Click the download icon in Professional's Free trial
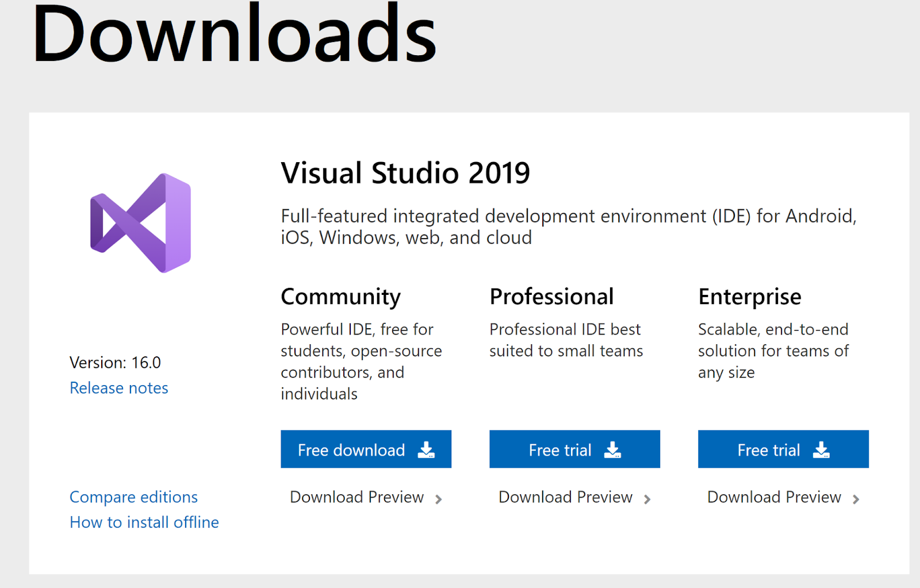The width and height of the screenshot is (920, 588). (x=612, y=449)
